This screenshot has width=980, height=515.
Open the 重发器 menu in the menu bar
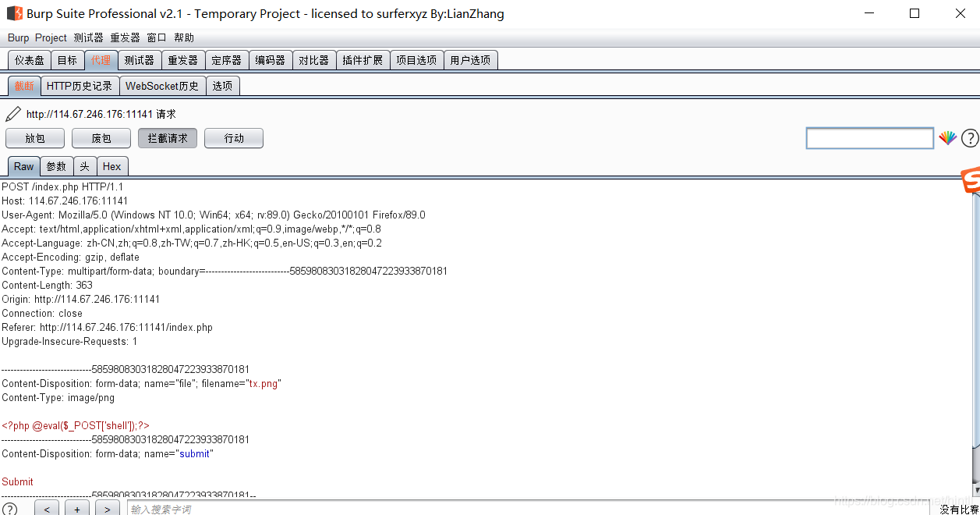[125, 37]
